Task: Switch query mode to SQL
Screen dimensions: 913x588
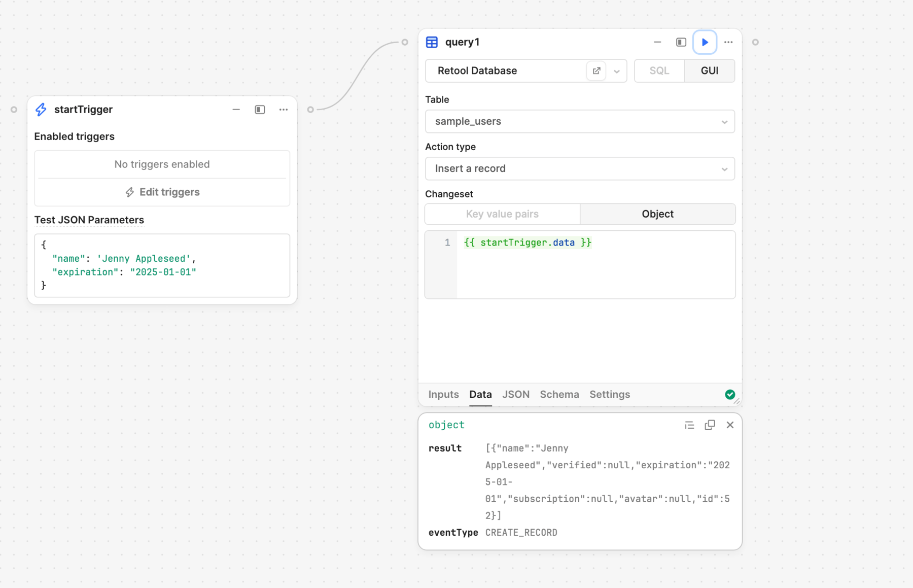Action: [x=659, y=71]
